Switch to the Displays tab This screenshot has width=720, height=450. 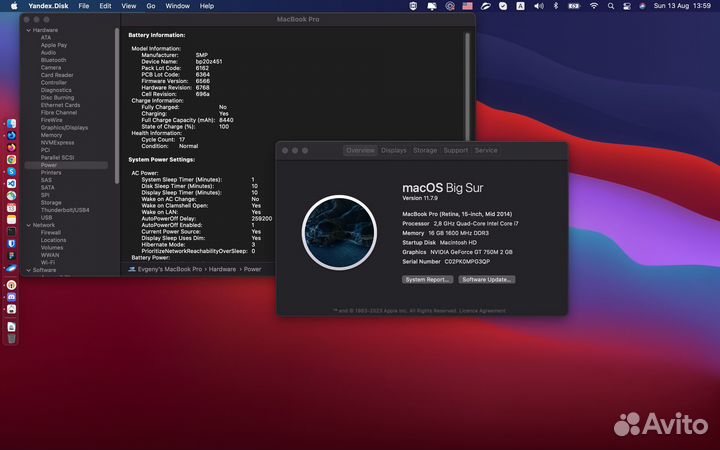(394, 151)
